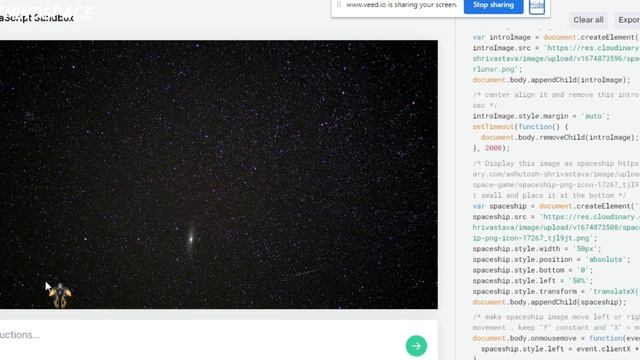Click the '}, 2000);' code line
This screenshot has width=640, height=360.
[491, 148]
